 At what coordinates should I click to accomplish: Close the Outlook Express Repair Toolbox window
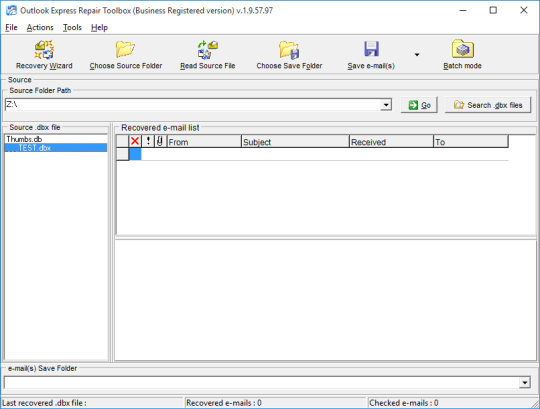pos(523,10)
